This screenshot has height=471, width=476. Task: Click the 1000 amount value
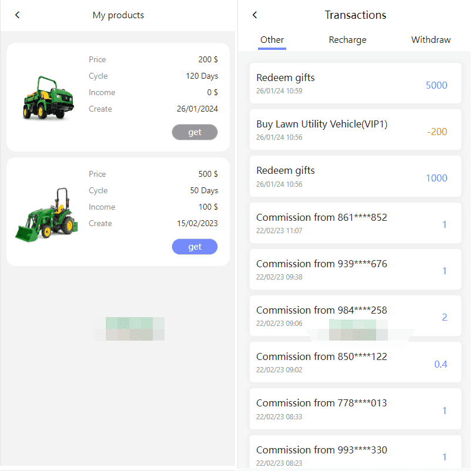437,178
